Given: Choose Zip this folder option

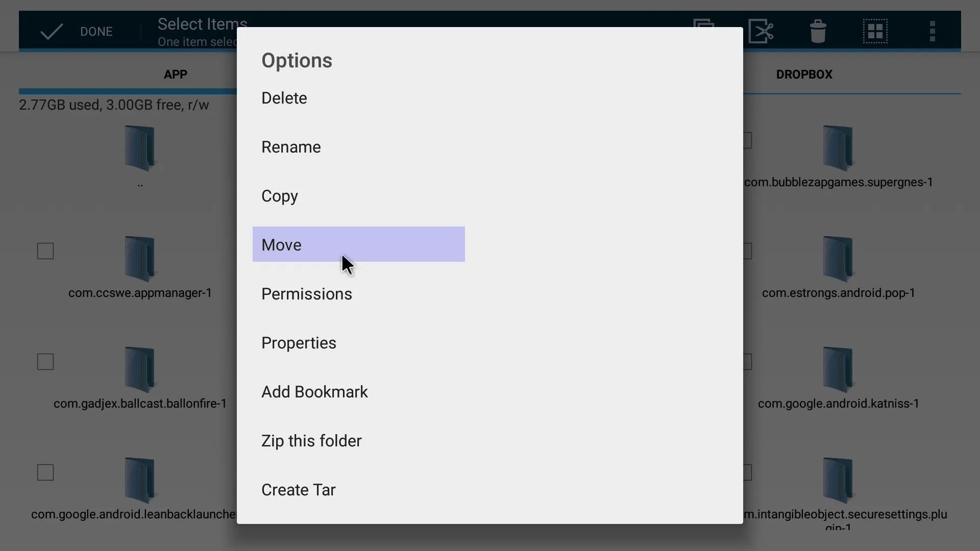Looking at the screenshot, I should [x=311, y=441].
